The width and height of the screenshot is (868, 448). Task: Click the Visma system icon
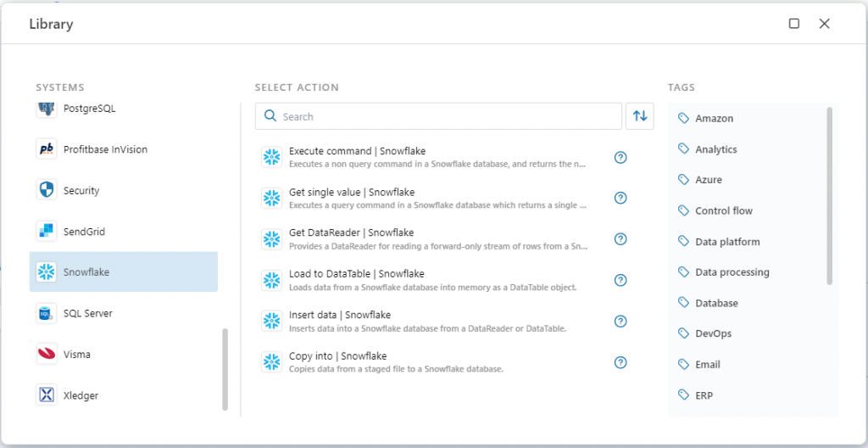point(47,354)
